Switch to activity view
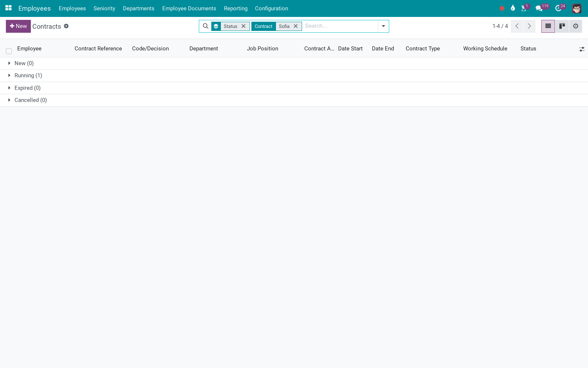Viewport: 588px width, 368px height. point(576,26)
